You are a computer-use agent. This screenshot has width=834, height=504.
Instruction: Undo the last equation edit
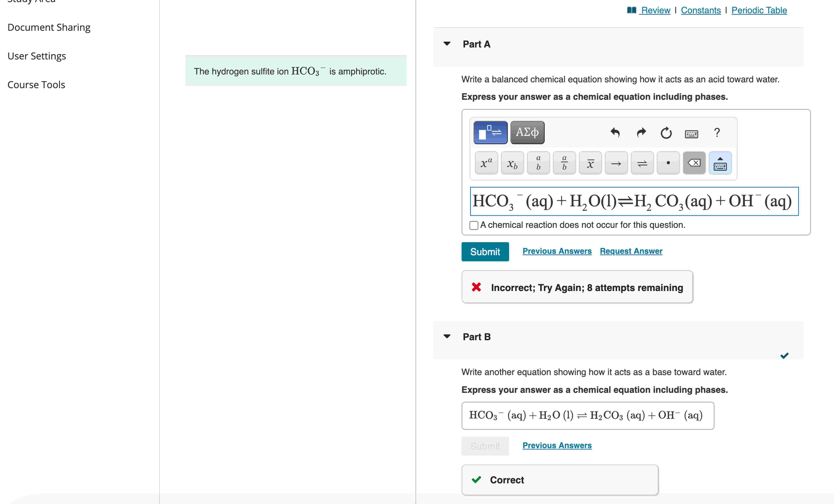coord(615,133)
